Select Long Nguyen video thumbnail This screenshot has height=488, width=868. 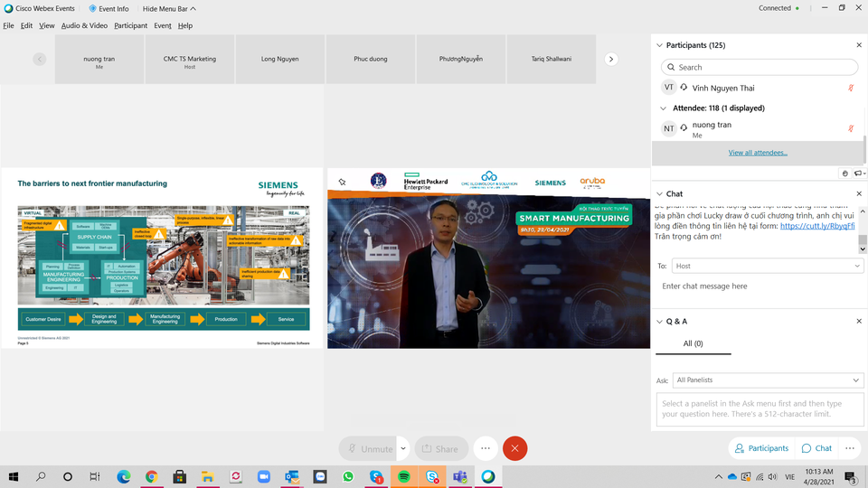click(x=279, y=60)
